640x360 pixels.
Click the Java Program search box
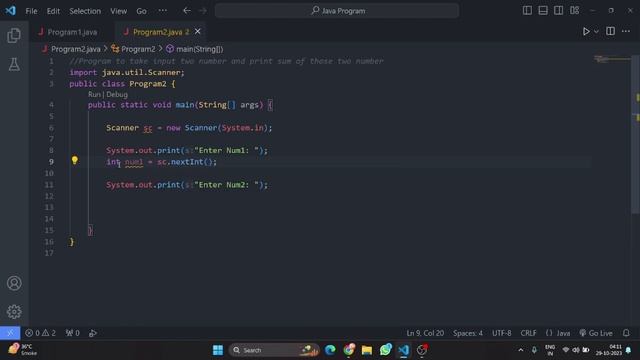click(x=337, y=11)
